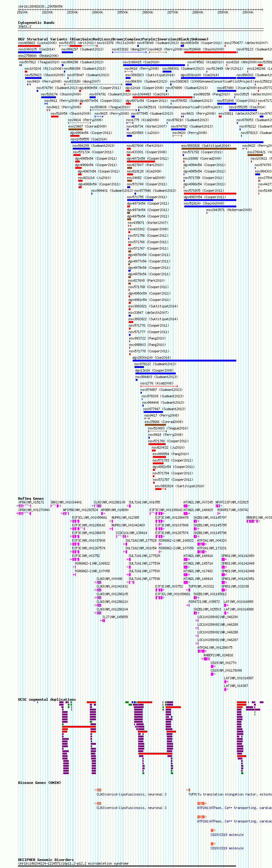Image resolution: width=272 pixels, height=868 pixels.
Task: Select gene MIR4721|NR_039872
Action: pyautogui.click(x=204, y=602)
